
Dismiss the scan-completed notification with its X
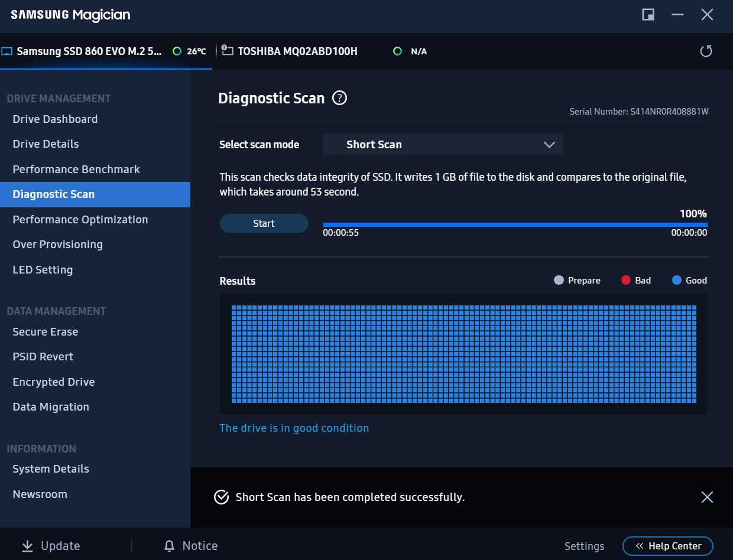click(707, 497)
